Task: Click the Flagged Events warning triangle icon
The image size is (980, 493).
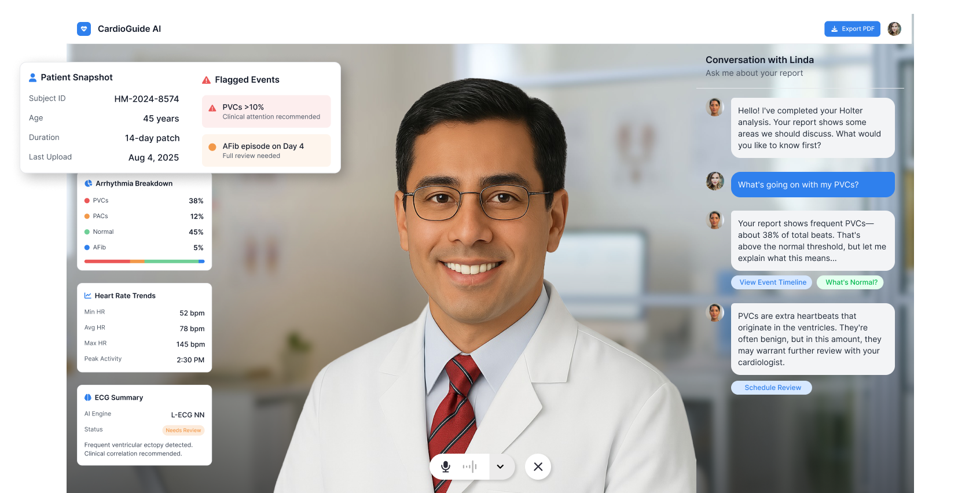Action: coord(206,80)
